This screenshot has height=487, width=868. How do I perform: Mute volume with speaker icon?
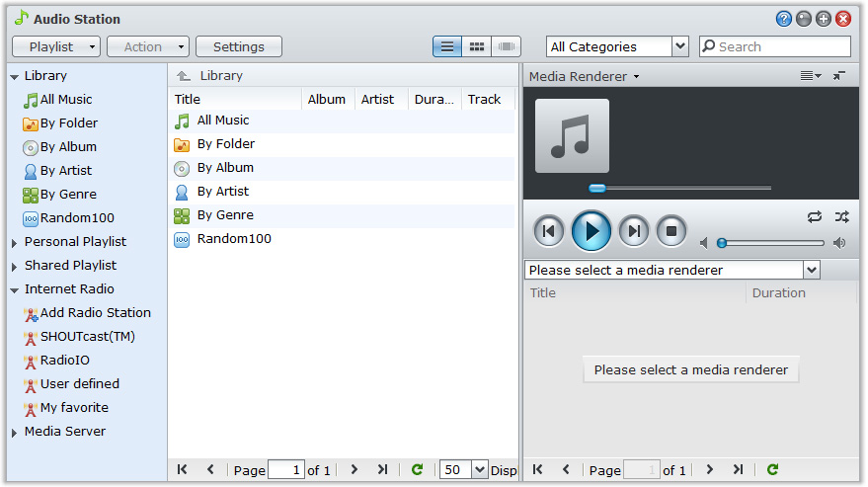[x=704, y=243]
